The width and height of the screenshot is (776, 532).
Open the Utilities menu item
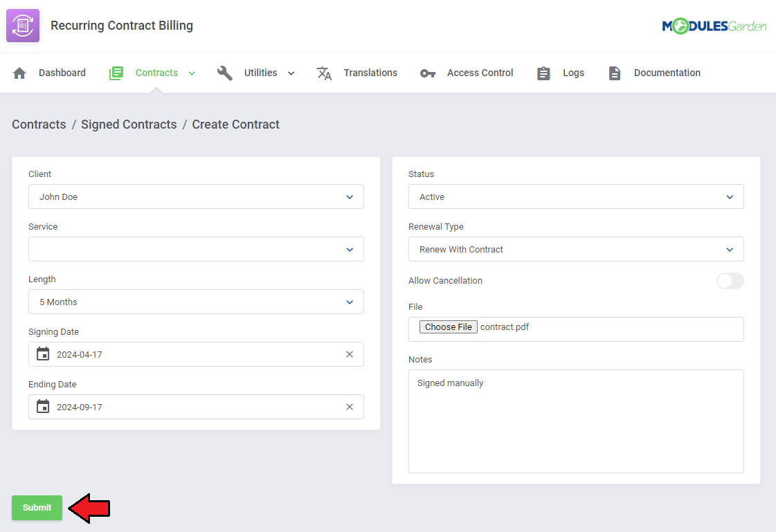260,73
